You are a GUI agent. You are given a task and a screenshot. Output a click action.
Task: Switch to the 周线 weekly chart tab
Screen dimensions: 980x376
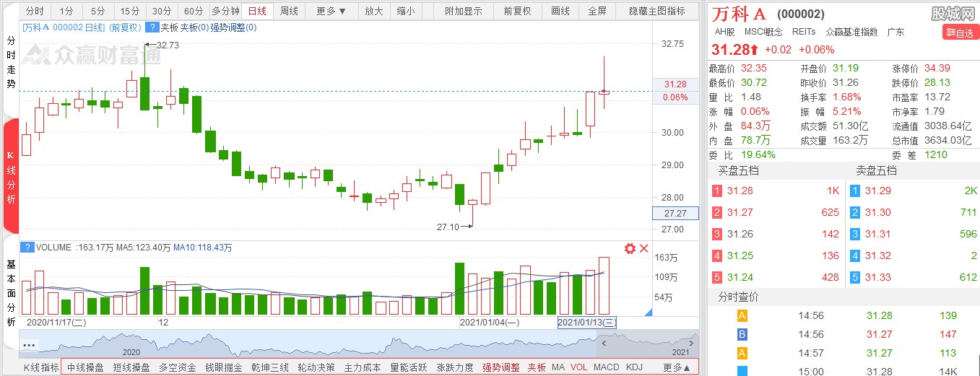(x=289, y=11)
